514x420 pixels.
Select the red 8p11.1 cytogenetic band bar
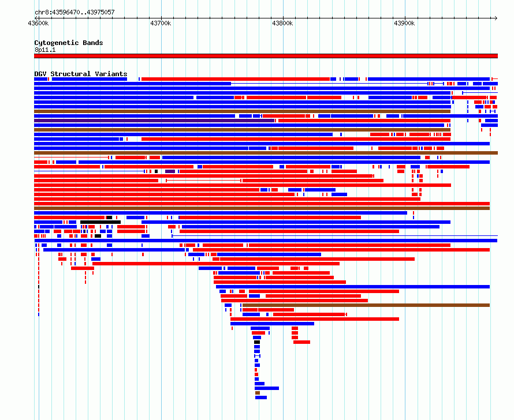[x=266, y=56]
